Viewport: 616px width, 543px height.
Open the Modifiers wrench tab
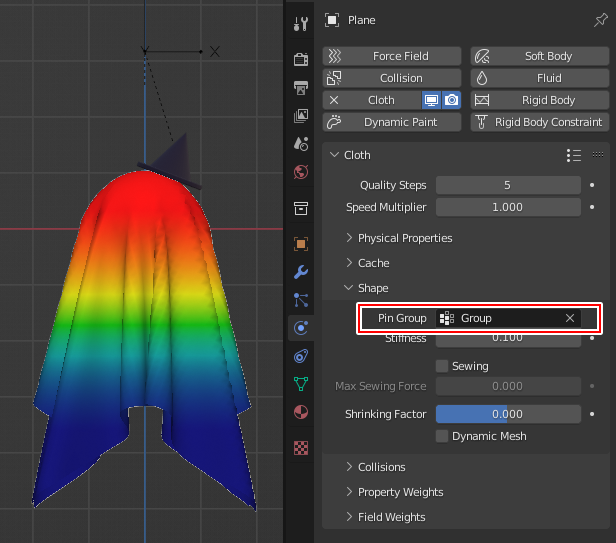pos(300,272)
